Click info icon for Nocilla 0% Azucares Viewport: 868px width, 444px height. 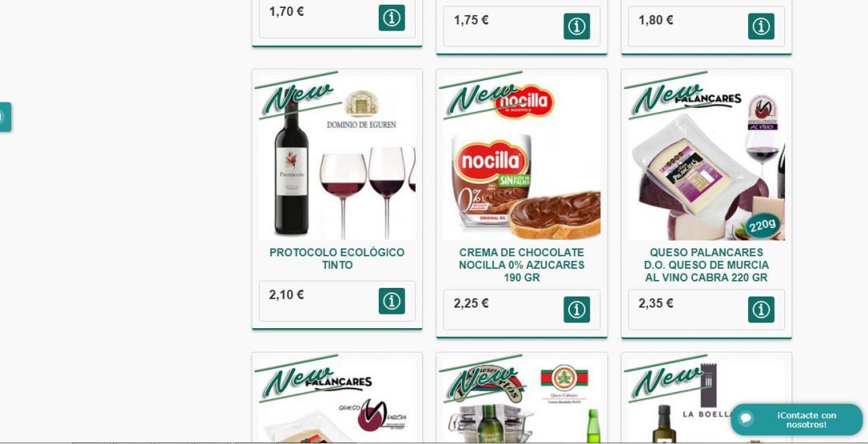(x=576, y=309)
